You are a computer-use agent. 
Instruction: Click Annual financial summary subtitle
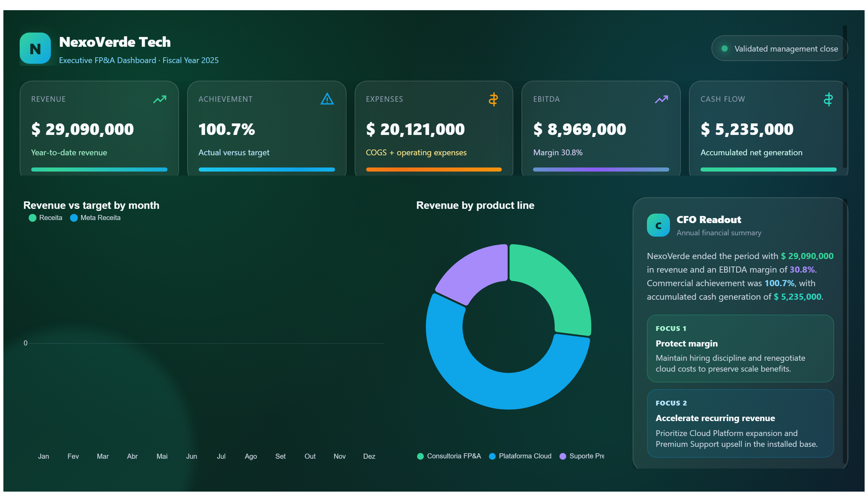coord(718,233)
